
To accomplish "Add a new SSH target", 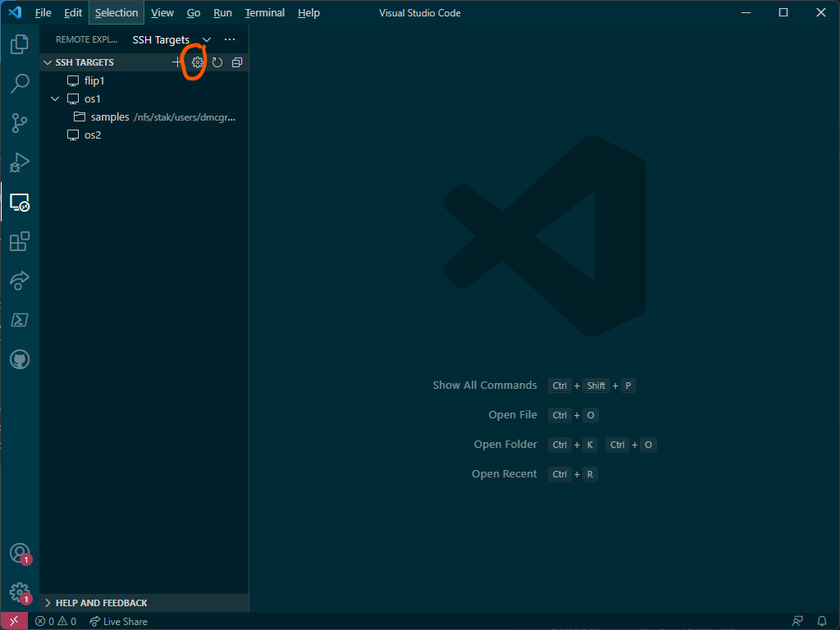I will (x=177, y=62).
